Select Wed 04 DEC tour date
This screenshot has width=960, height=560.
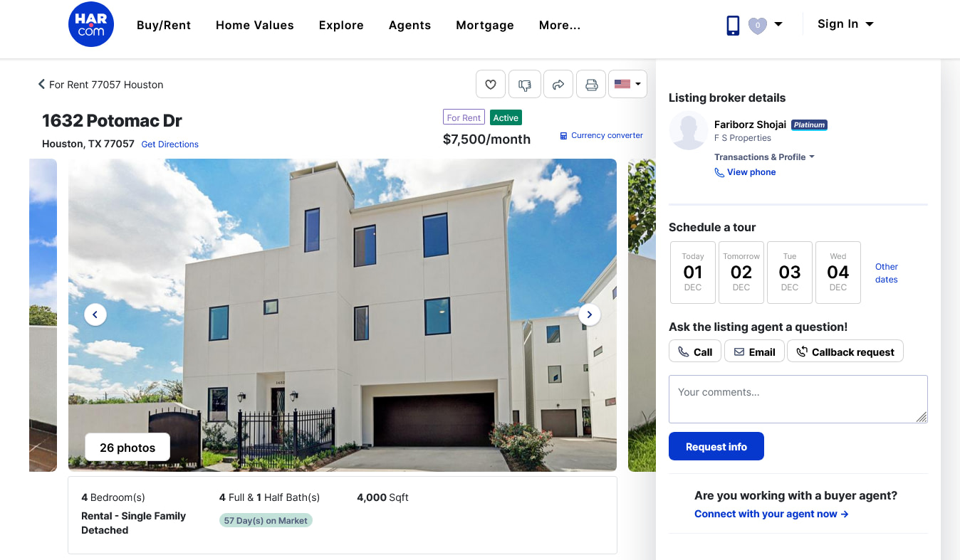[x=838, y=273]
